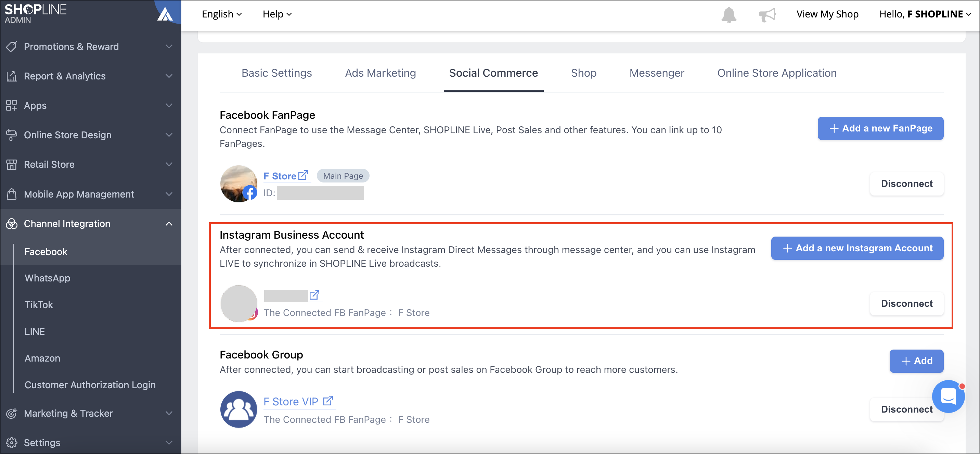This screenshot has height=454, width=980.
Task: Open the Online Store Application tab
Action: [777, 73]
